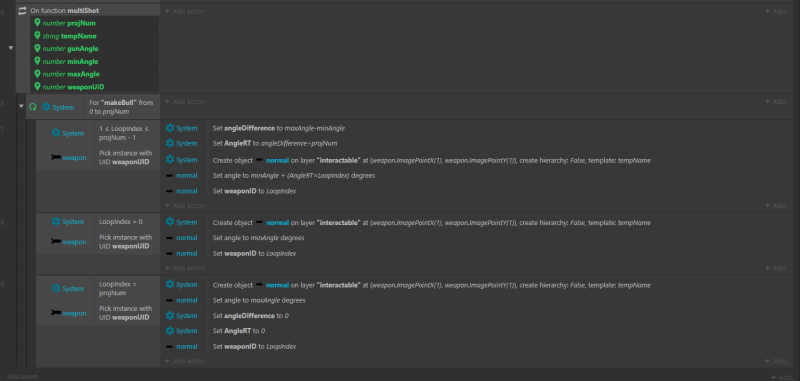Click System gear icon of Set AngleRT to angleDifference÷projNum
This screenshot has height=381, width=800.
pyautogui.click(x=170, y=143)
